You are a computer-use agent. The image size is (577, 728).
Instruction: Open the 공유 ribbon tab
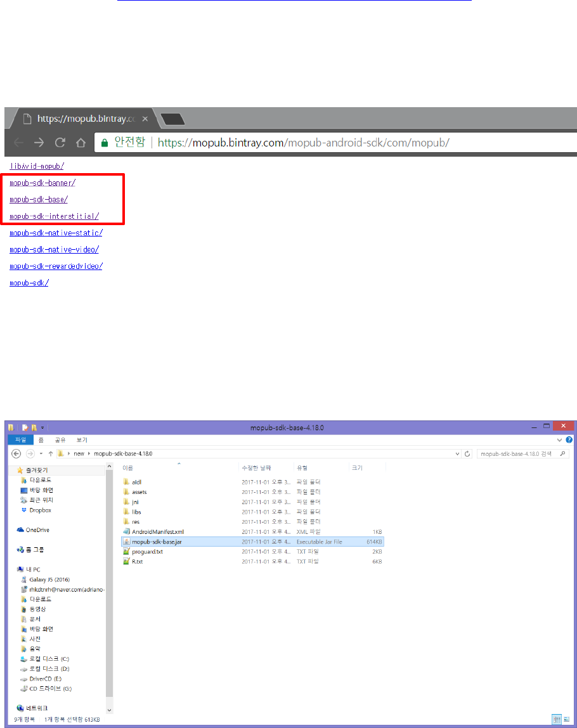tap(60, 439)
